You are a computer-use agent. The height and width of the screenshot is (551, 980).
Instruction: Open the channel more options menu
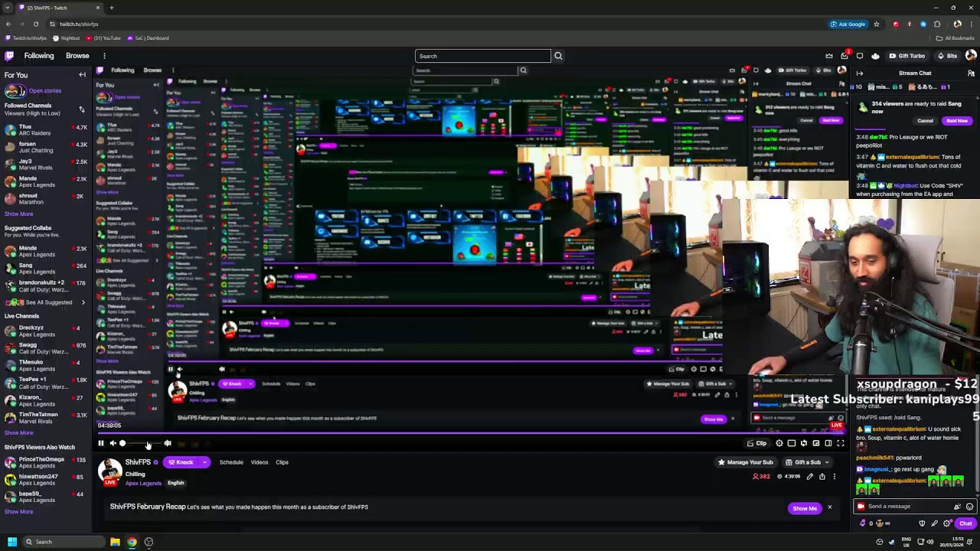pyautogui.click(x=835, y=477)
